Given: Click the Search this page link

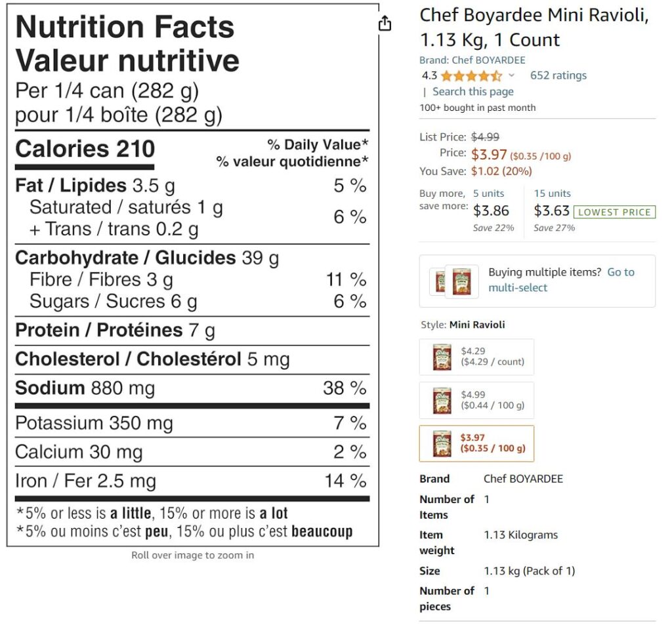Looking at the screenshot, I should coord(472,92).
